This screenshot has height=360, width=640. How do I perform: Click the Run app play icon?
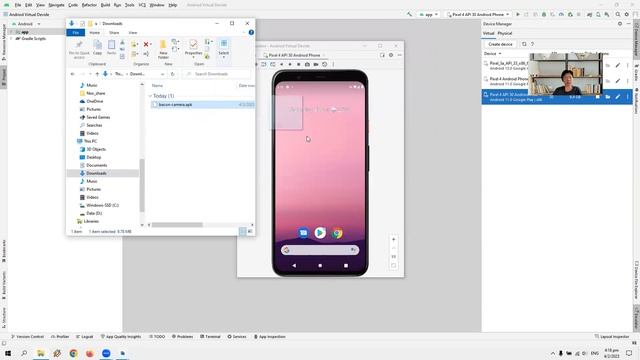coord(518,14)
